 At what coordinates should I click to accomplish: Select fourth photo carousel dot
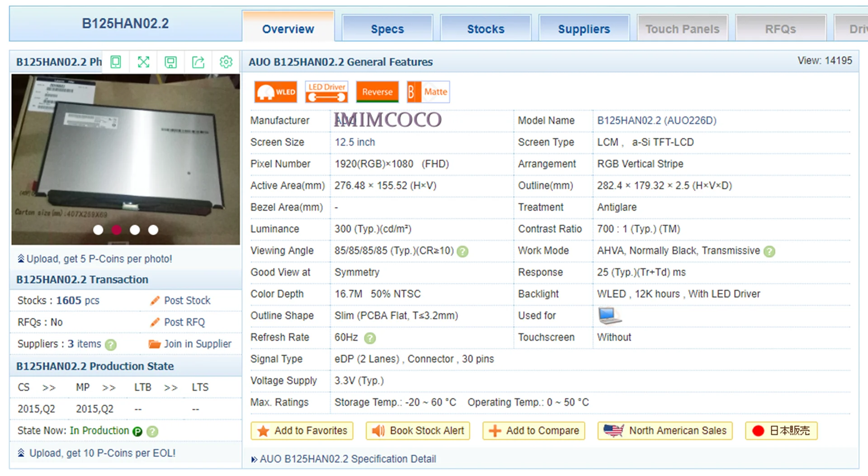tap(153, 230)
